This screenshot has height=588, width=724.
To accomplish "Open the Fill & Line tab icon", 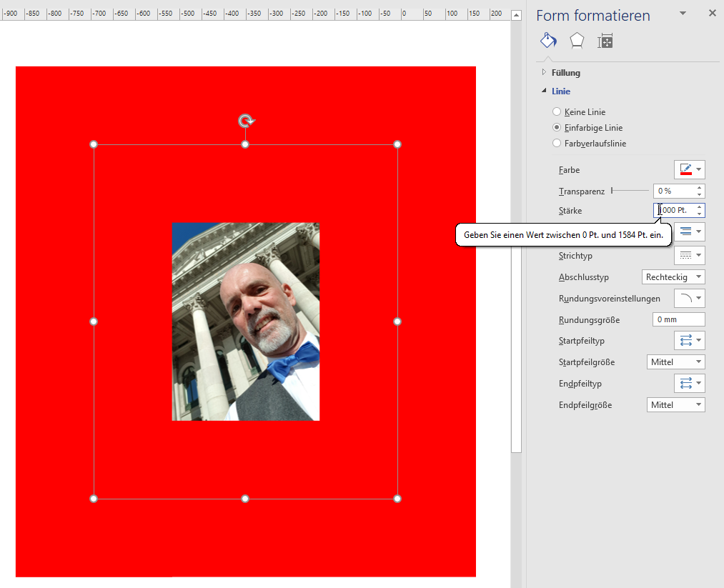I will (x=548, y=41).
